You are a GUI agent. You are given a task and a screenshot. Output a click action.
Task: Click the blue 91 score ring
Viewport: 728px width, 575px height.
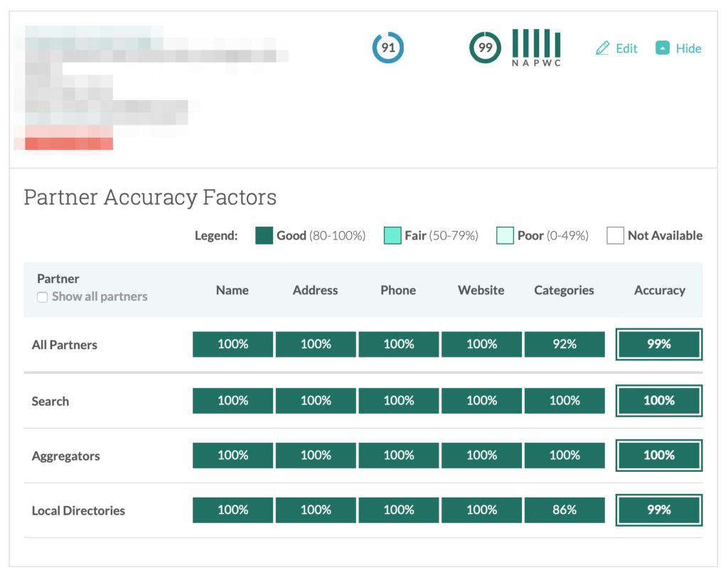[388, 48]
